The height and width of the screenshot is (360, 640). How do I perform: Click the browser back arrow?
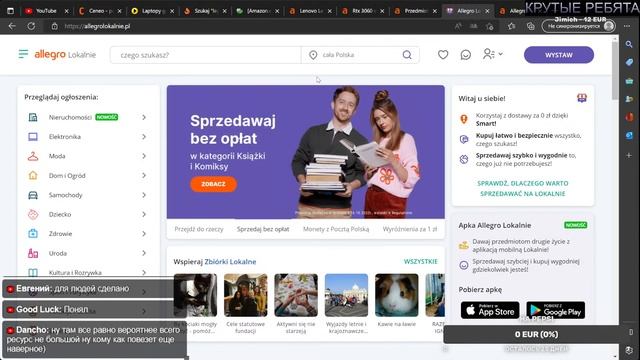pyautogui.click(x=12, y=26)
